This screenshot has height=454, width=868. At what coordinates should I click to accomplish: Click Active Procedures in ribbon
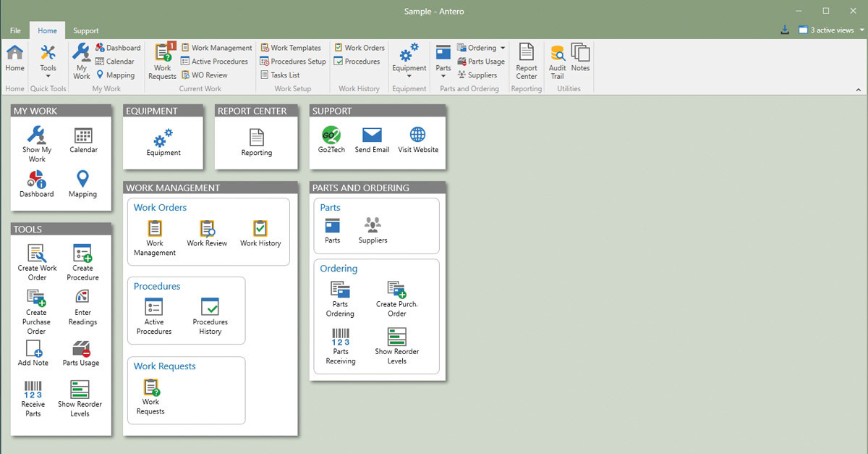click(214, 62)
